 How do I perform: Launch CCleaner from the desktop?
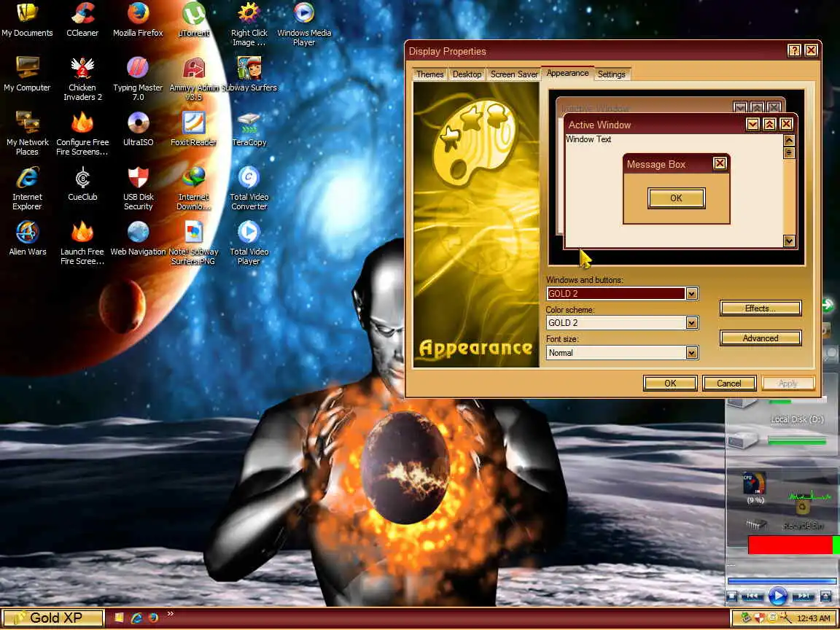pos(82,19)
